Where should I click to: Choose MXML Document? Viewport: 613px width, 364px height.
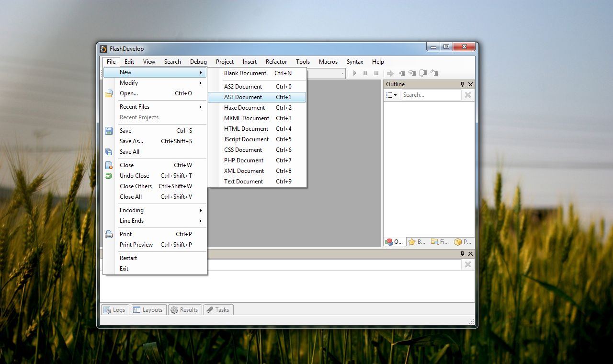pos(257,118)
